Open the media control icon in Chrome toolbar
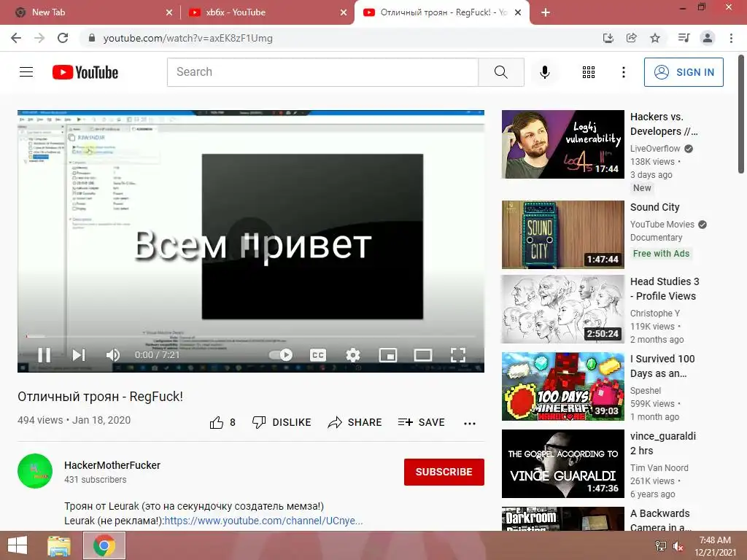 684,38
